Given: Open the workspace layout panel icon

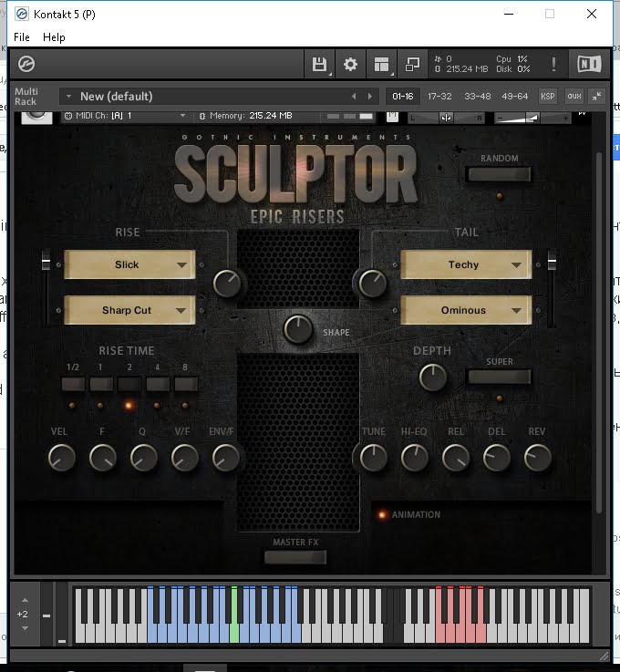Looking at the screenshot, I should click(381, 65).
